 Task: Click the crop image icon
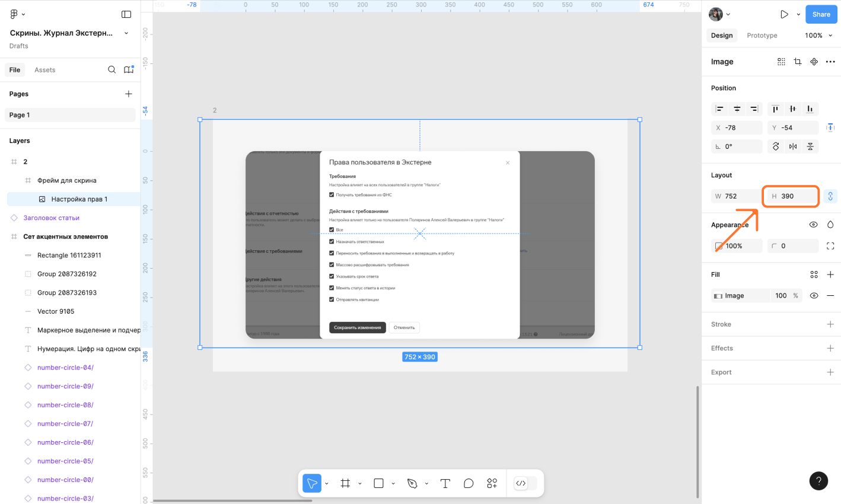tap(798, 62)
